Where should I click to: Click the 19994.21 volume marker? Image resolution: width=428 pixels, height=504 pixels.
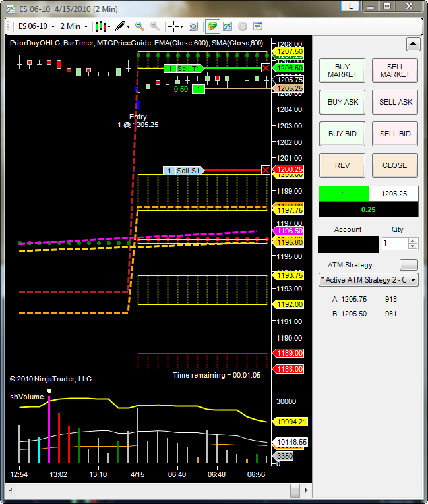coord(290,422)
